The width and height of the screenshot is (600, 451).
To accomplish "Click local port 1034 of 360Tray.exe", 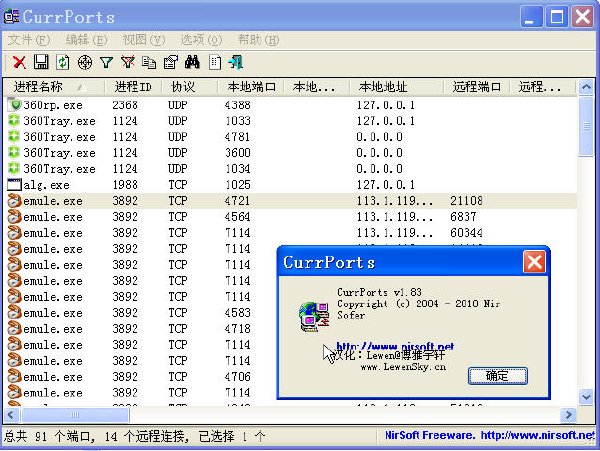I will point(237,169).
